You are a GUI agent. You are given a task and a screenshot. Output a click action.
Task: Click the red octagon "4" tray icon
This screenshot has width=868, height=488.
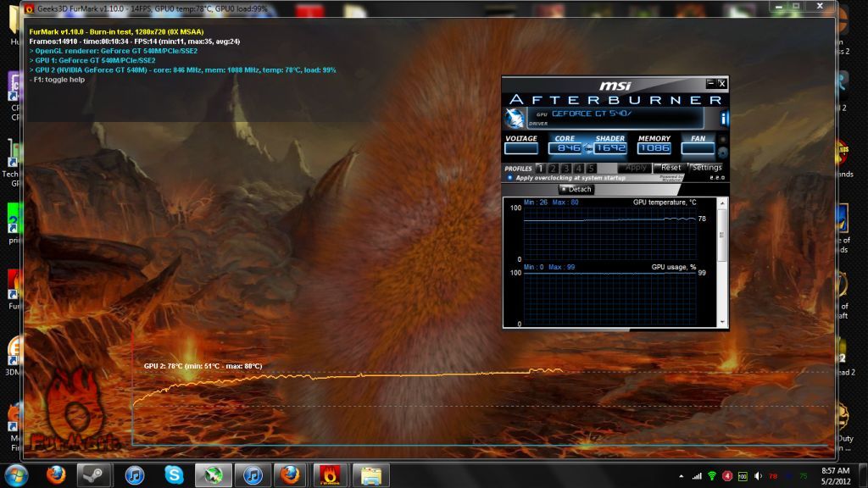click(727, 476)
